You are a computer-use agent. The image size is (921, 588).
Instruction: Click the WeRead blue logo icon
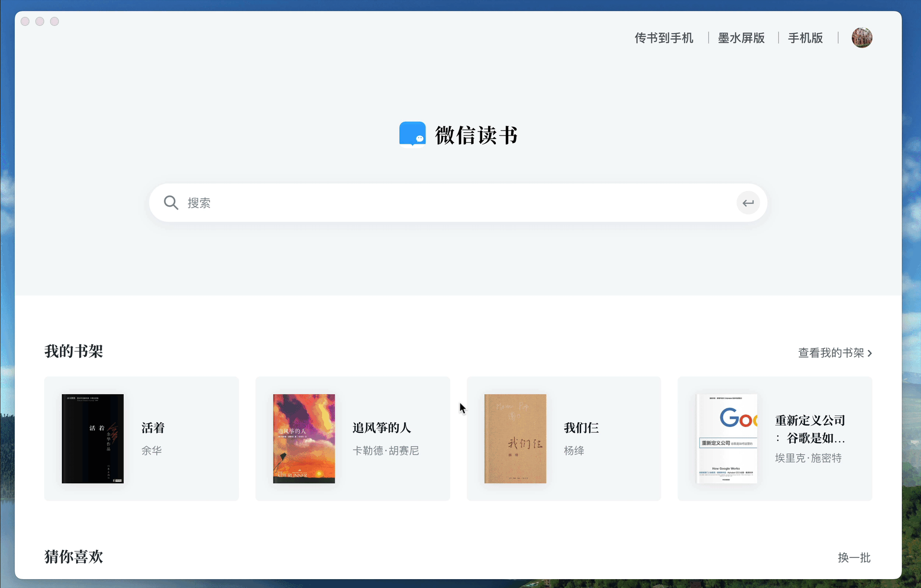coord(412,134)
